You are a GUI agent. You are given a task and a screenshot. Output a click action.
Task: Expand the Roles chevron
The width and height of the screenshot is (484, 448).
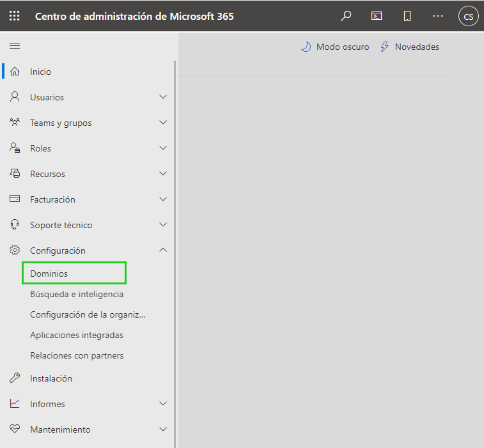[x=163, y=148]
